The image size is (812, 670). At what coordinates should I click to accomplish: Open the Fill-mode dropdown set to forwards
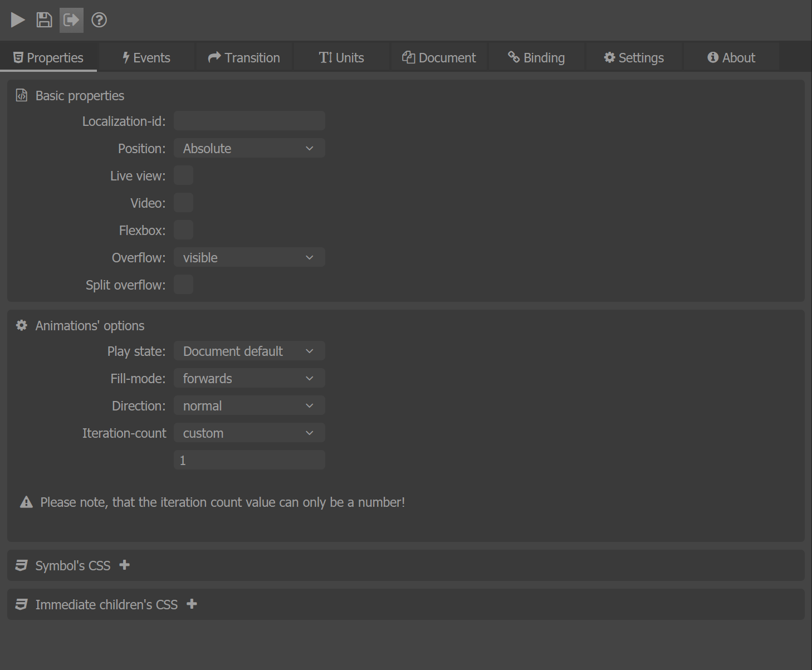250,378
